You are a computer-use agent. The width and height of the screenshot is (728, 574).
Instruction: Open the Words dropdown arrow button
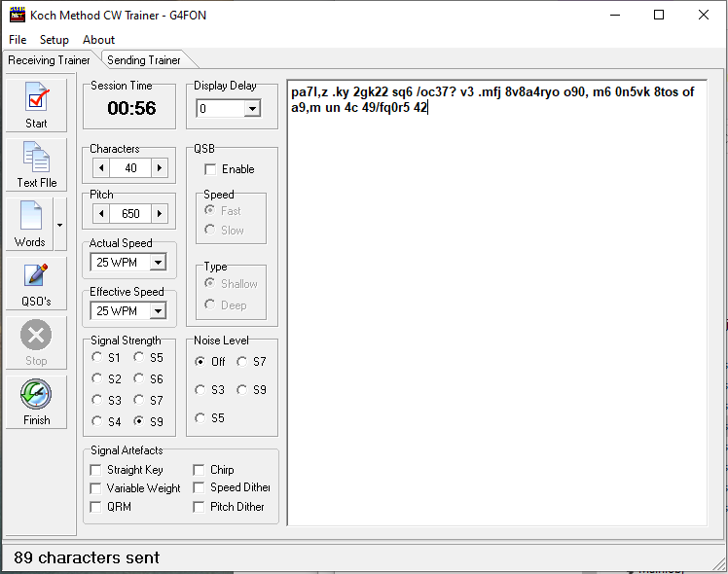60,224
